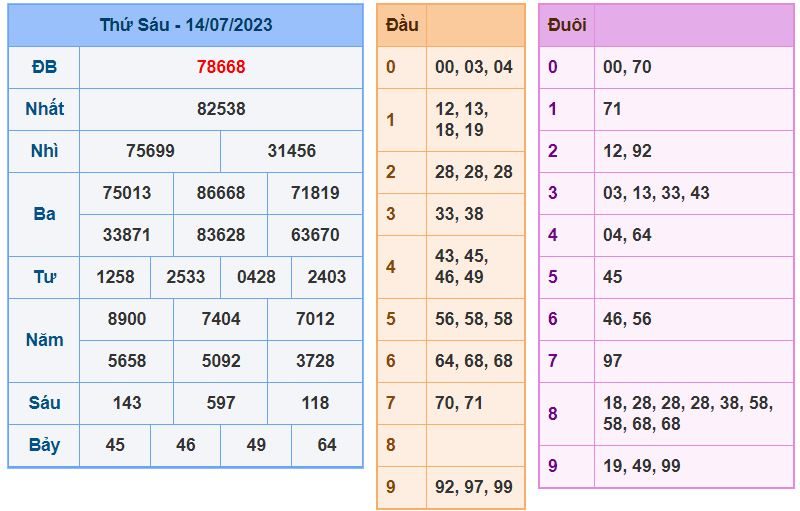Click Đuôi row values 03, 13, 33, 43
This screenshot has width=800, height=511.
656,193
